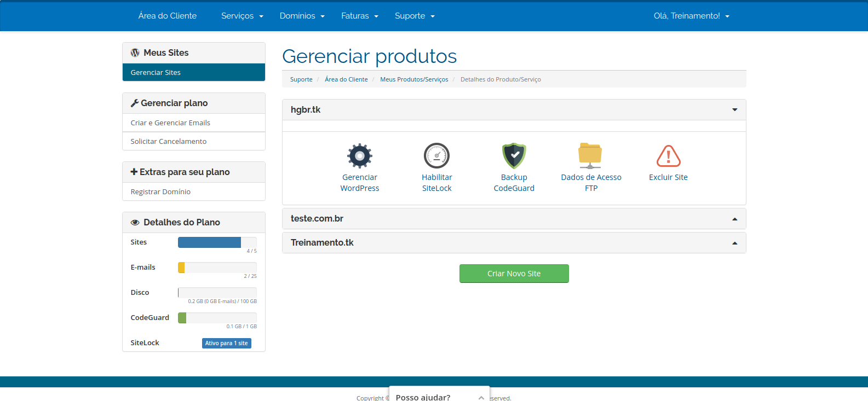The height and width of the screenshot is (401, 868).
Task: Open the Dominios dropdown menu
Action: point(302,16)
